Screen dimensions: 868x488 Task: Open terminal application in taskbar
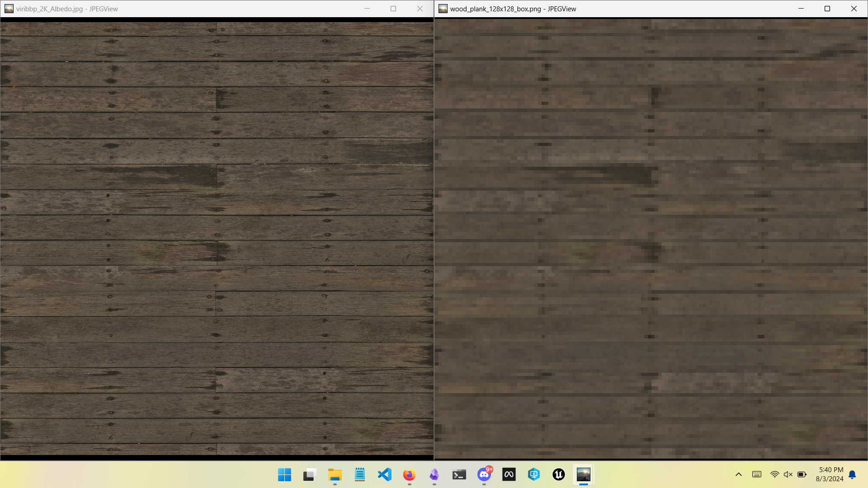coord(459,474)
